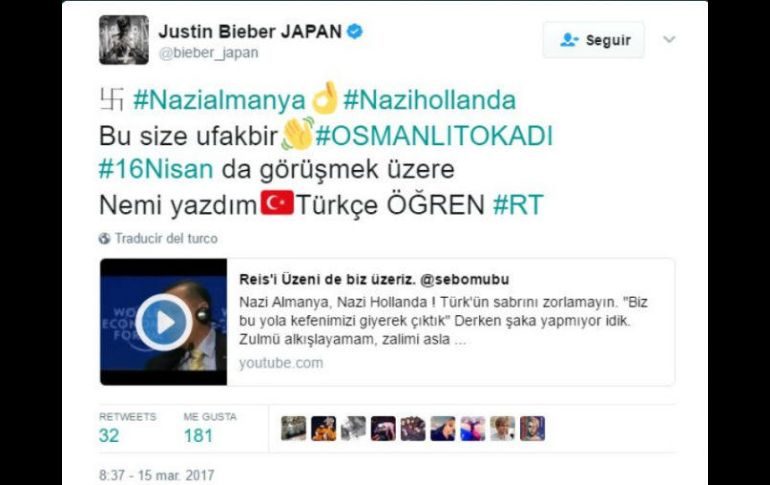Open the first liker's avatar thumbnail
This screenshot has height=485, width=770.
(x=294, y=428)
